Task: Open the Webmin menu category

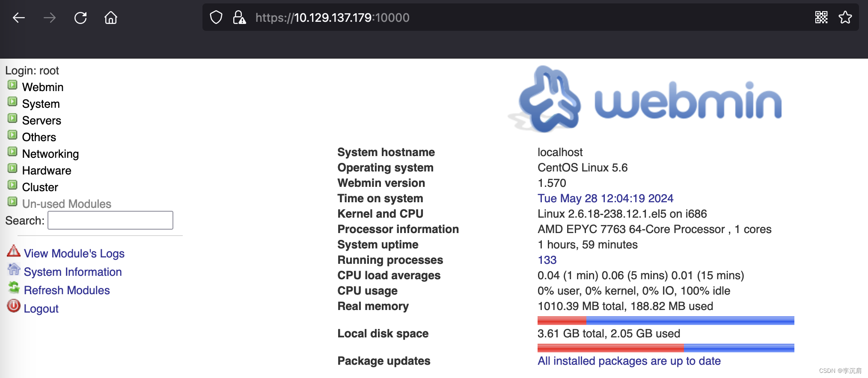Action: [x=43, y=87]
